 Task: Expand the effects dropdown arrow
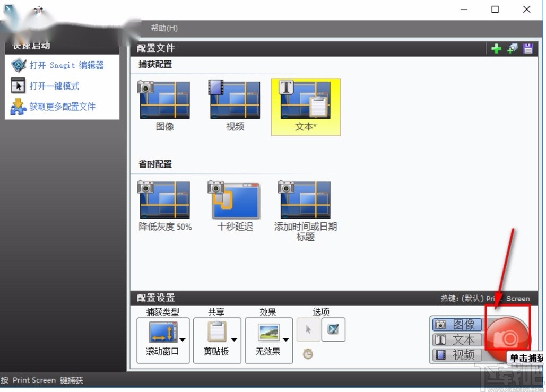[285, 339]
